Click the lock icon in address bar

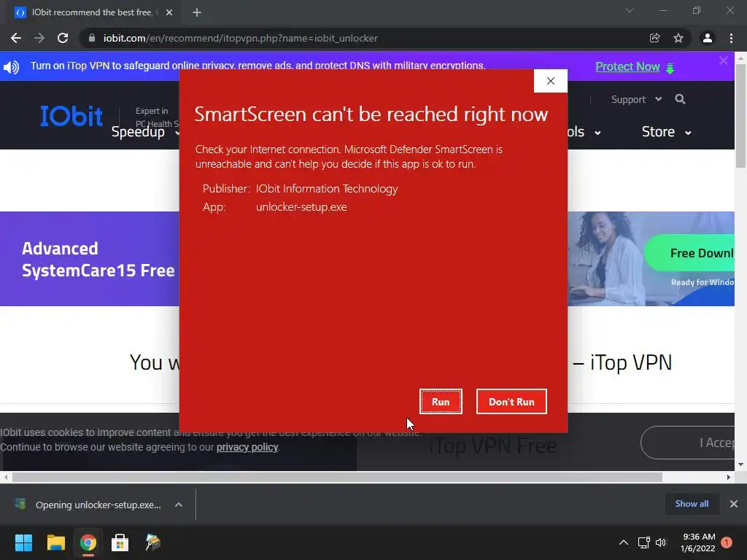point(92,38)
